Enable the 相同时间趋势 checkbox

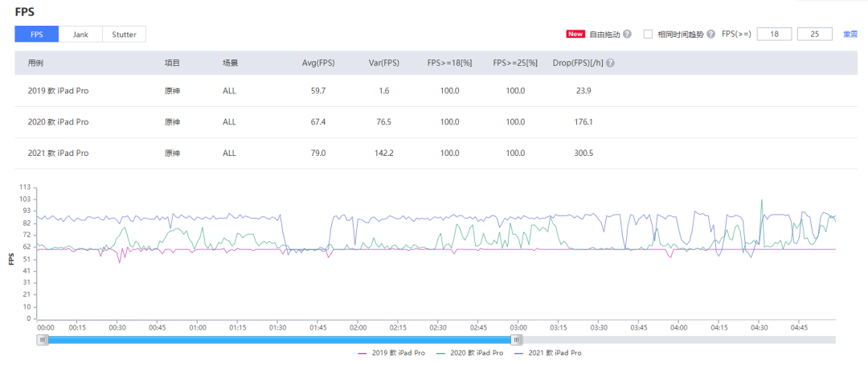[x=649, y=35]
